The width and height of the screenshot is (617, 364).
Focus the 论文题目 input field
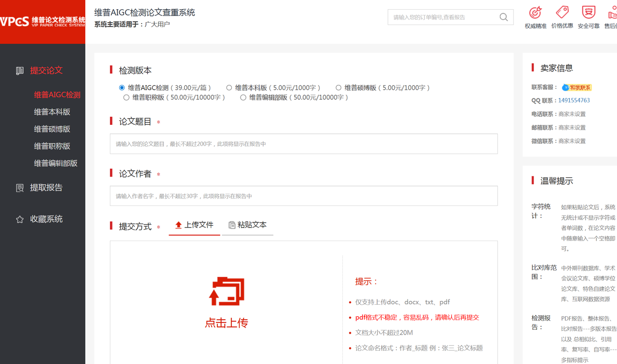coord(304,144)
